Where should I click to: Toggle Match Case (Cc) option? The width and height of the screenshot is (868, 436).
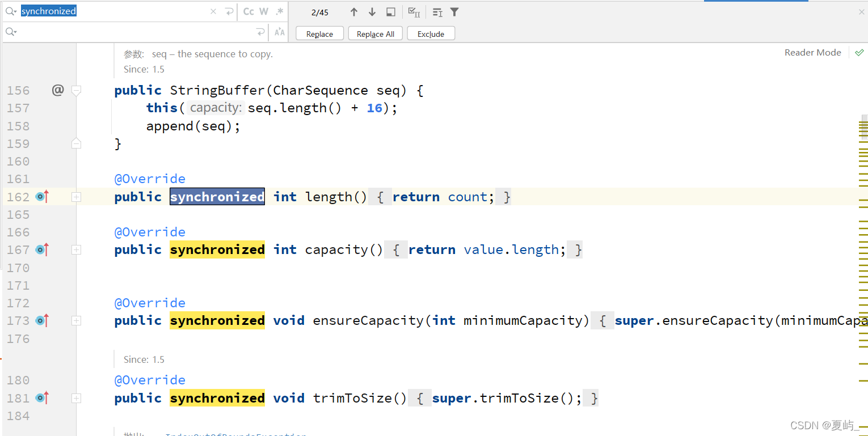[248, 11]
